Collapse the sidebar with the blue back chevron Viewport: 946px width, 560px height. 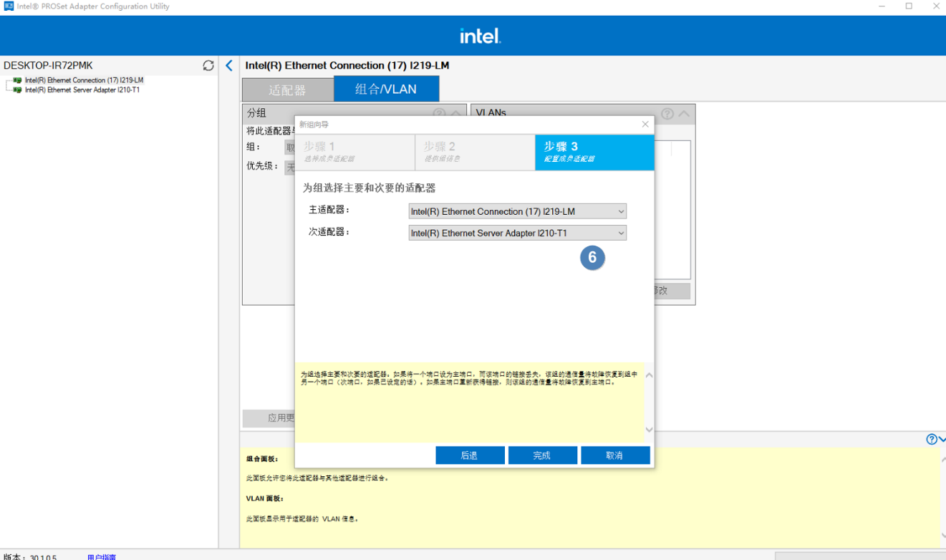coord(229,65)
